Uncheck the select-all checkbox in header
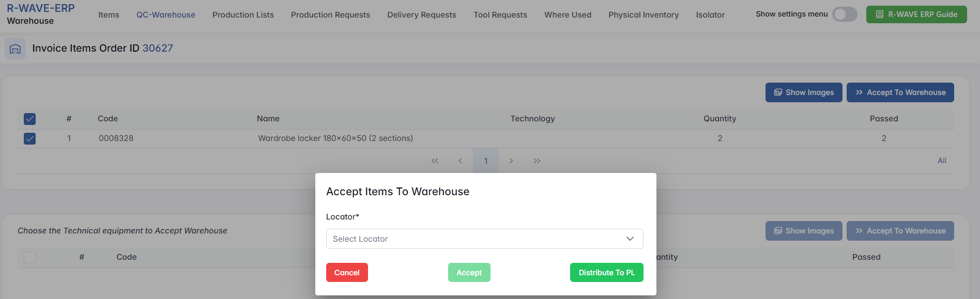Viewport: 980px width, 299px height. click(x=30, y=119)
